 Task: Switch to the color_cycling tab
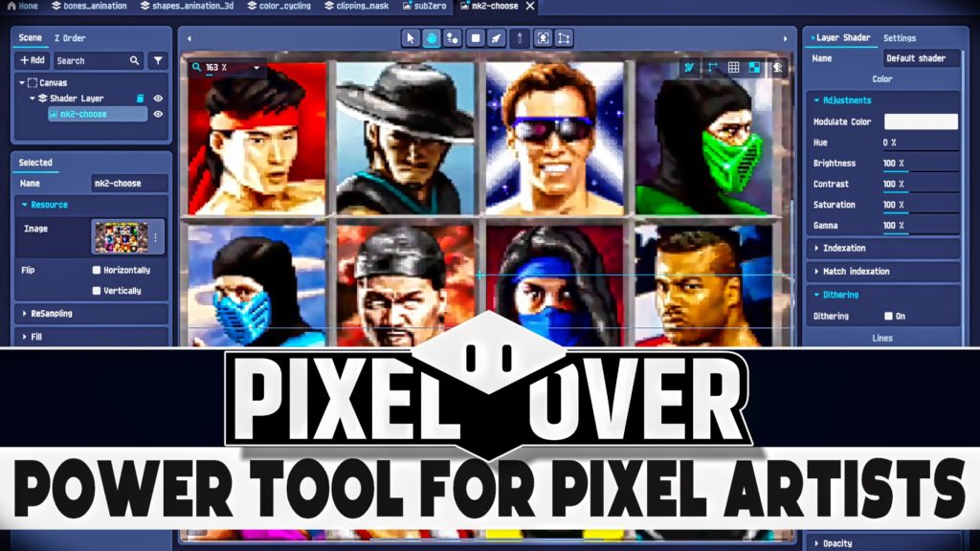pyautogui.click(x=278, y=6)
